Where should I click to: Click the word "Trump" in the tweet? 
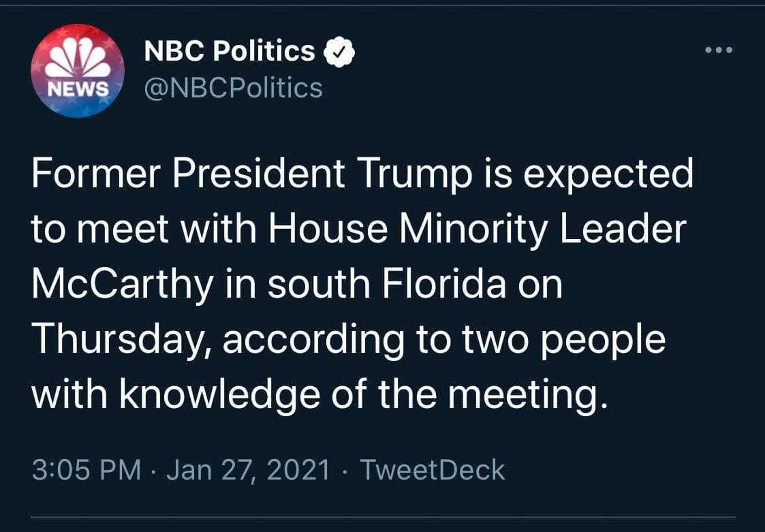pyautogui.click(x=414, y=174)
